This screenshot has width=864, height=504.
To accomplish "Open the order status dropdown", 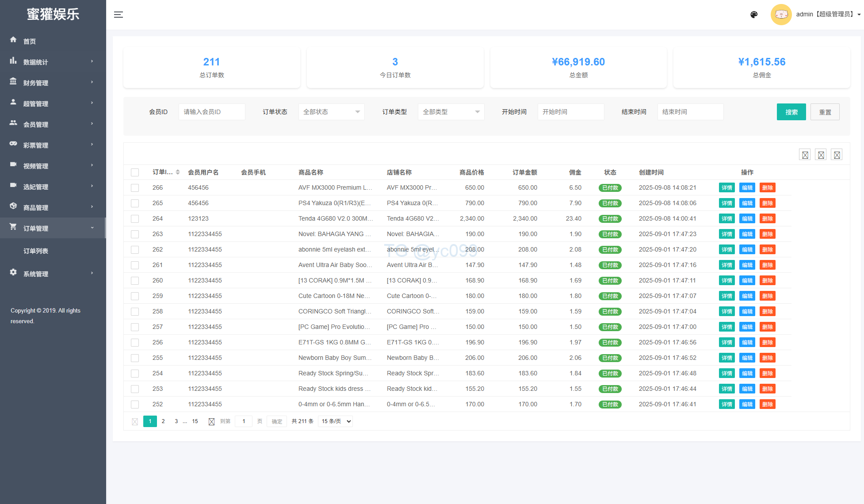I will 331,112.
